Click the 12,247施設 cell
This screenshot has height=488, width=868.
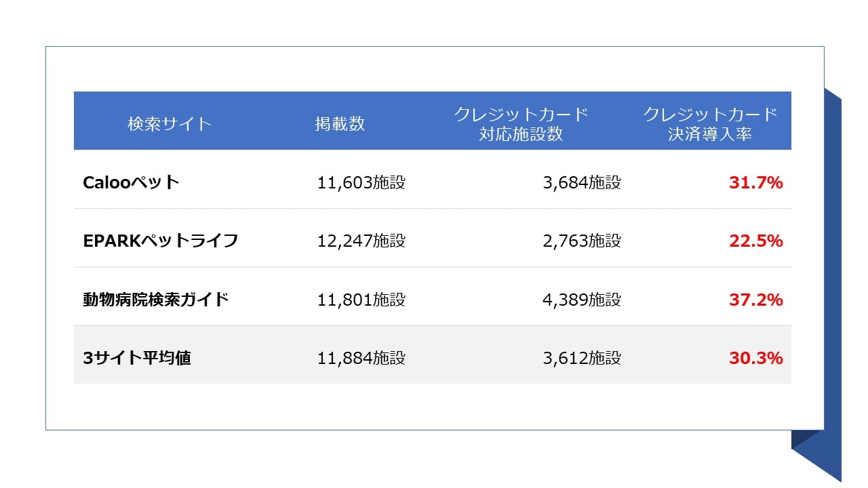click(361, 241)
